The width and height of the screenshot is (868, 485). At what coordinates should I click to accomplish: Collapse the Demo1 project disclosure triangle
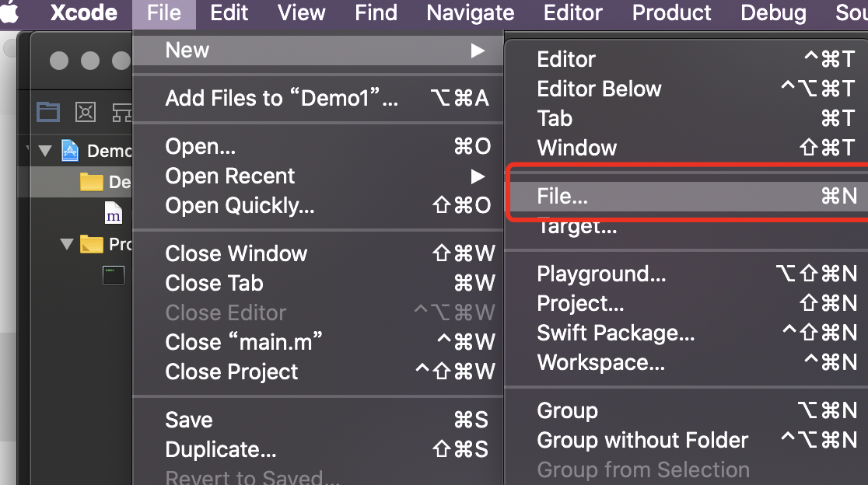45,151
